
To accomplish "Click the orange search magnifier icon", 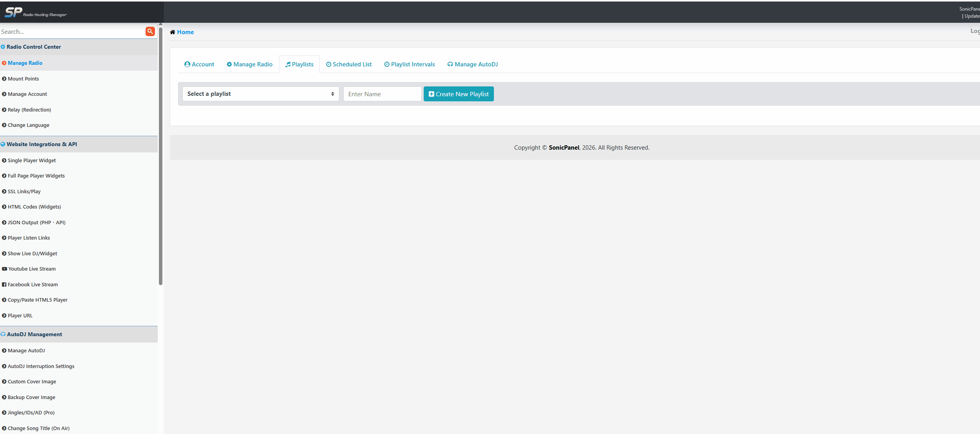I will point(150,31).
